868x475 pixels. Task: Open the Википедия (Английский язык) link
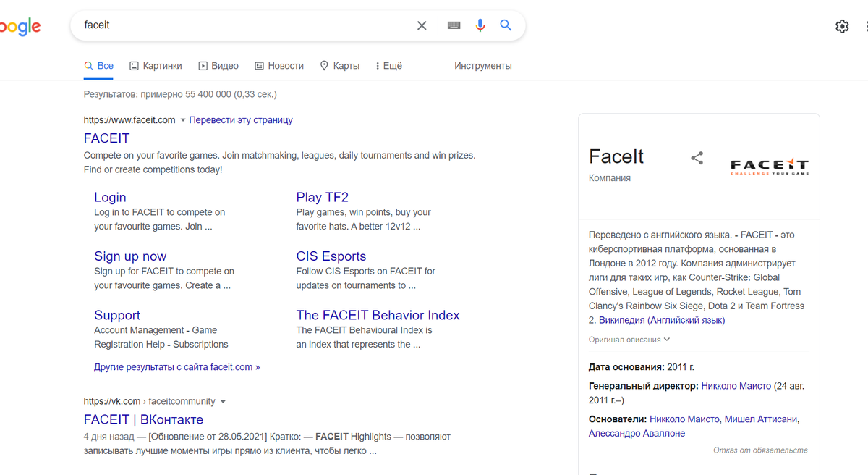pos(662,320)
